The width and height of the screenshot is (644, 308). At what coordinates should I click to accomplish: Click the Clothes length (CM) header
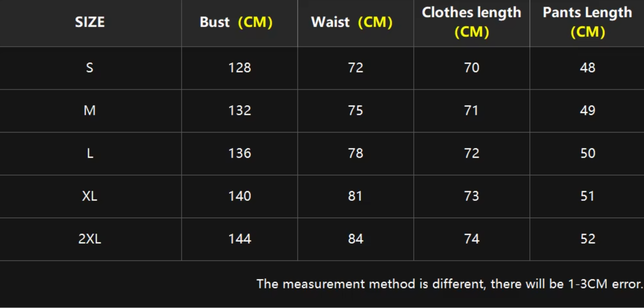471,22
